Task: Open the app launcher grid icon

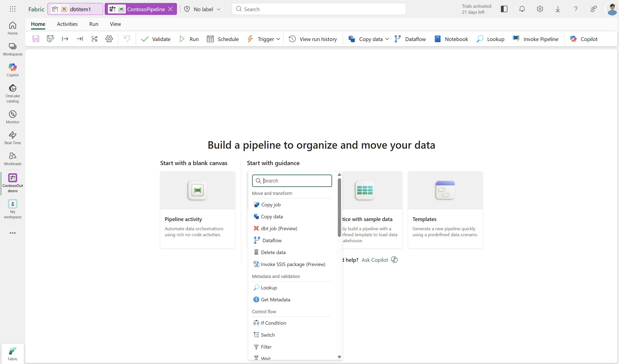Action: coord(13,9)
